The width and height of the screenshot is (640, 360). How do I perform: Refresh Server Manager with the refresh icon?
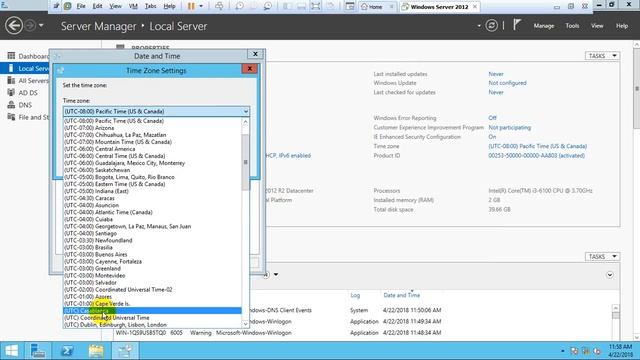[x=491, y=26]
